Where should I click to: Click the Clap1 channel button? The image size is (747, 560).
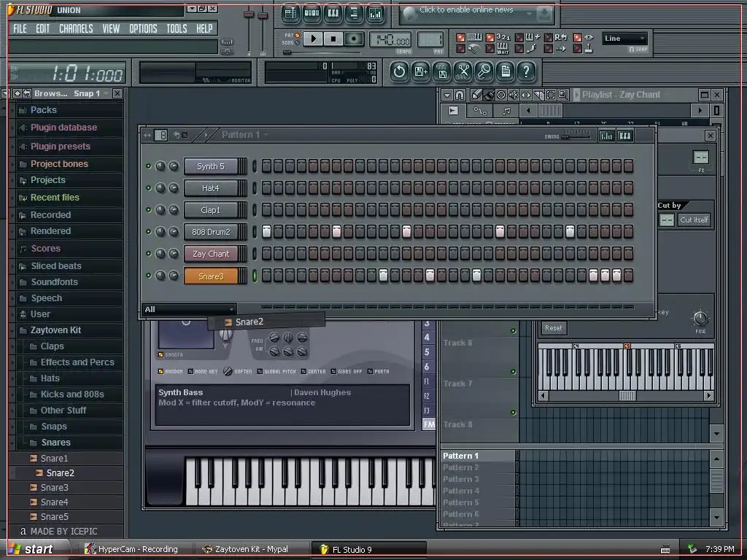[211, 210]
